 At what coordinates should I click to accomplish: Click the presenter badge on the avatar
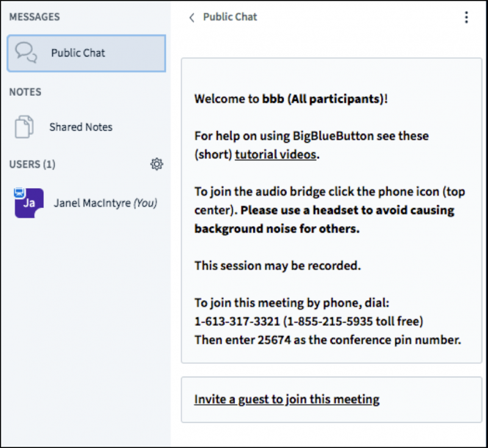[18, 192]
